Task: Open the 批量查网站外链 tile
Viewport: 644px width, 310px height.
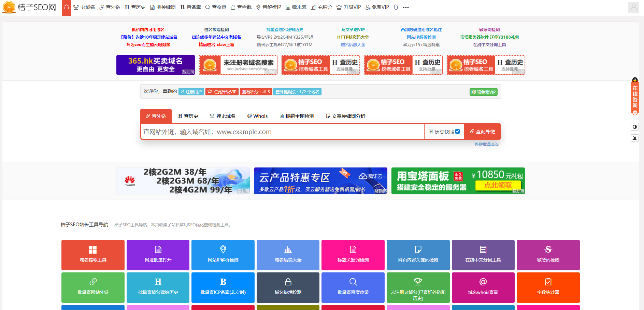Action: pyautogui.click(x=93, y=287)
